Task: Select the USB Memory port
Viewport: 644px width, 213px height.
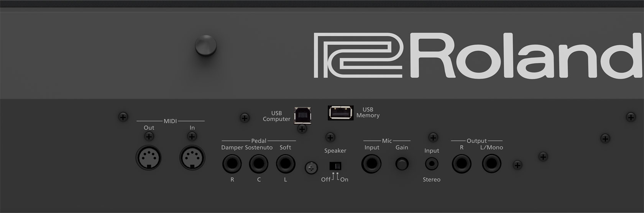Action: click(340, 113)
